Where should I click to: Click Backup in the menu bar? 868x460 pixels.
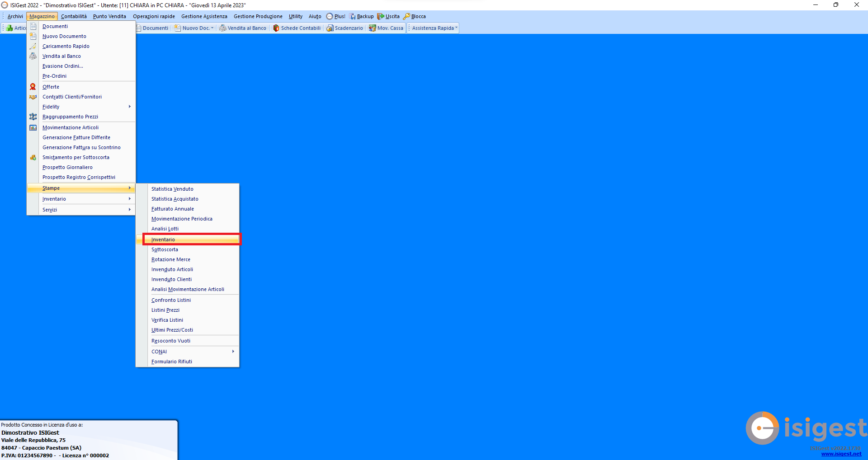pyautogui.click(x=362, y=16)
